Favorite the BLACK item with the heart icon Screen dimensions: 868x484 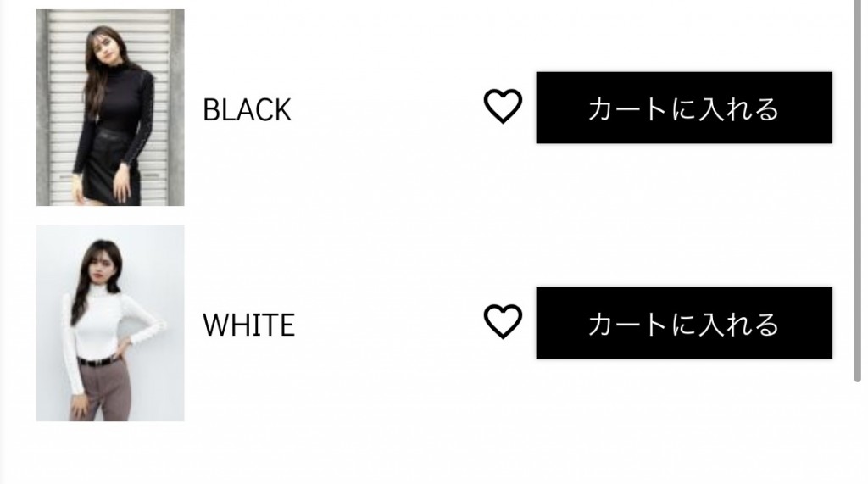[503, 106]
